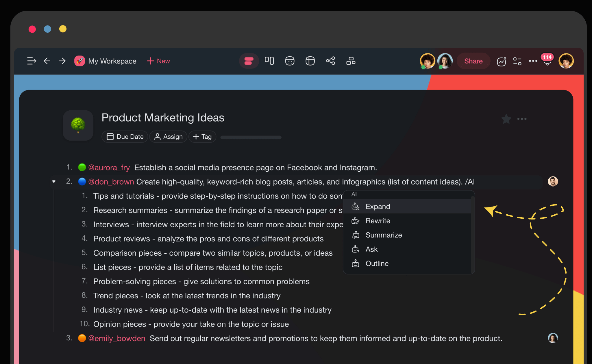Viewport: 592px width, 364px height.
Task: Open project options ellipsis near star
Action: point(522,119)
